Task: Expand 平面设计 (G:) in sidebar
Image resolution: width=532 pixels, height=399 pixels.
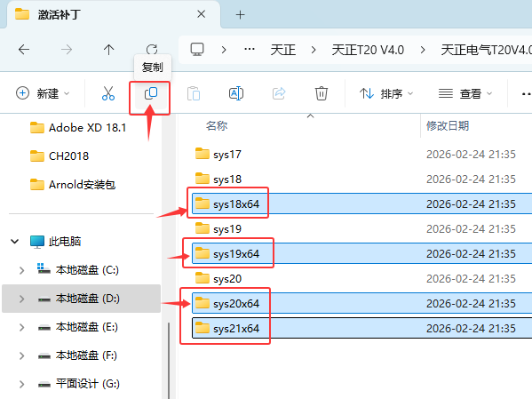Action: point(21,384)
